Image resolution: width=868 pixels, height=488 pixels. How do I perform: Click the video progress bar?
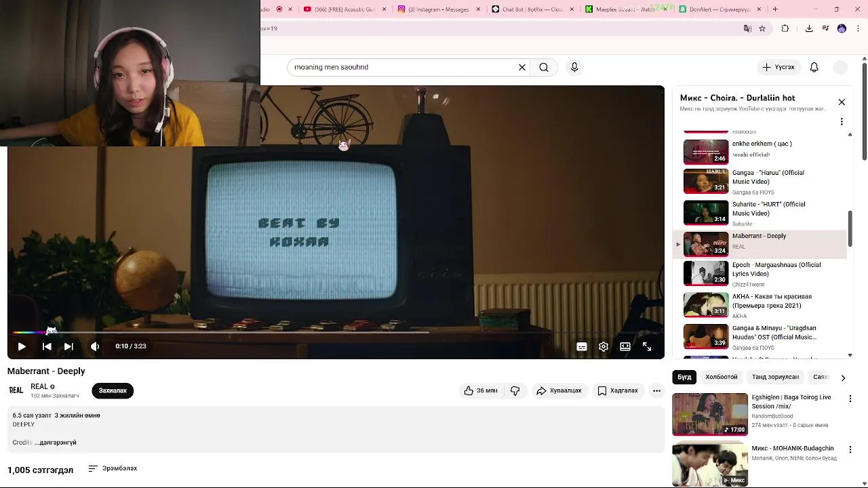(x=336, y=332)
